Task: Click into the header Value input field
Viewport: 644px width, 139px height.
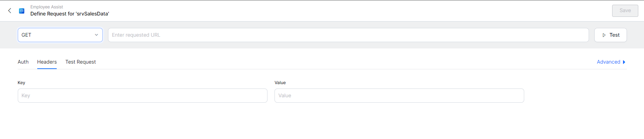Action: pos(399,96)
